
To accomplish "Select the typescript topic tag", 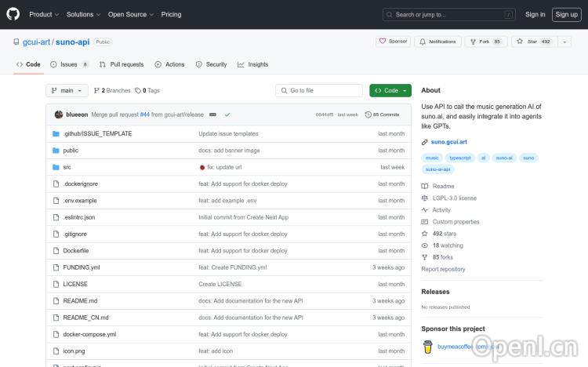I will (x=460, y=158).
